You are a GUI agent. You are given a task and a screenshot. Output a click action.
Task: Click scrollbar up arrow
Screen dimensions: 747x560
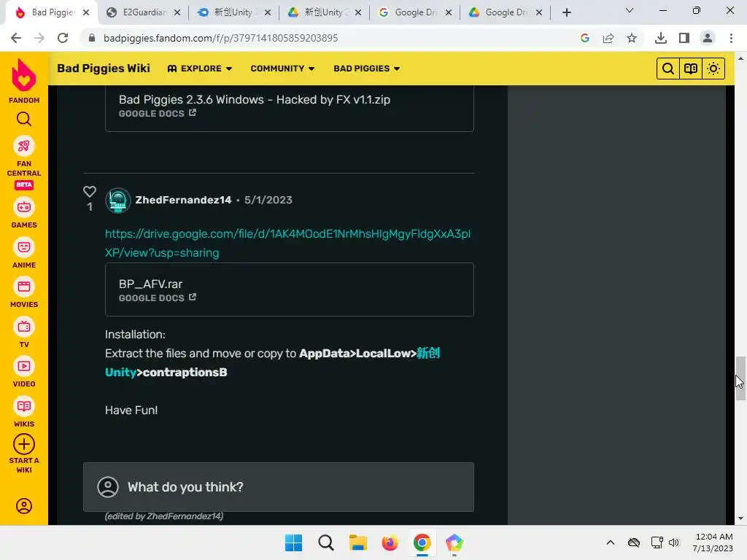click(740, 58)
